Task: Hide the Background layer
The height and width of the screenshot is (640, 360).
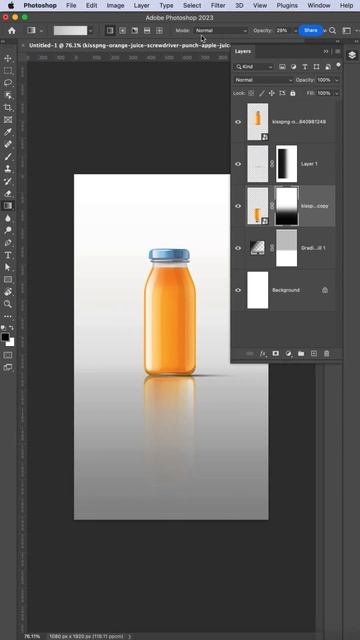Action: pyautogui.click(x=238, y=290)
